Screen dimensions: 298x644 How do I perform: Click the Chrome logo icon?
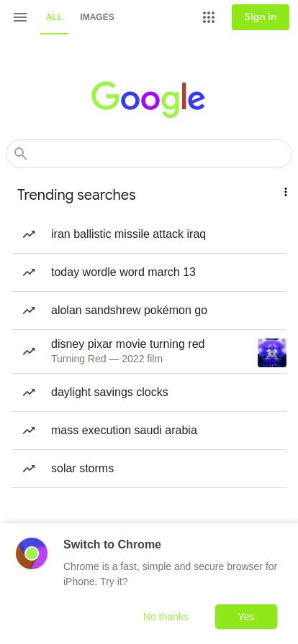point(32,553)
